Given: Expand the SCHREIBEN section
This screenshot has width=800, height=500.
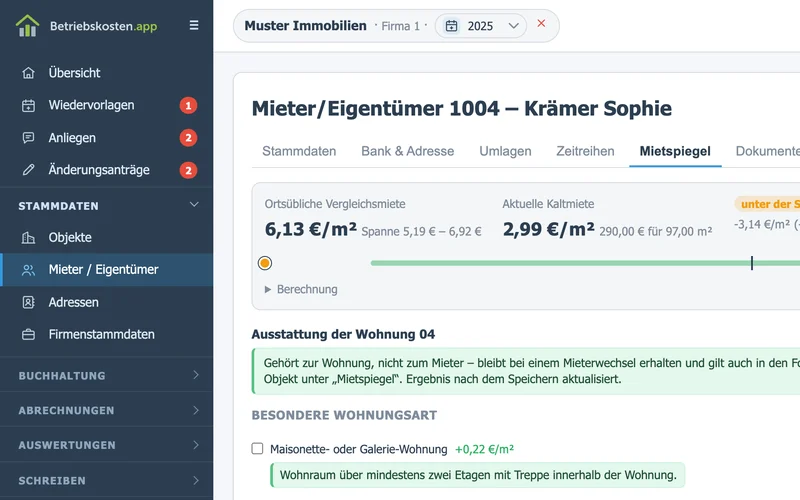Looking at the screenshot, I should [x=107, y=481].
